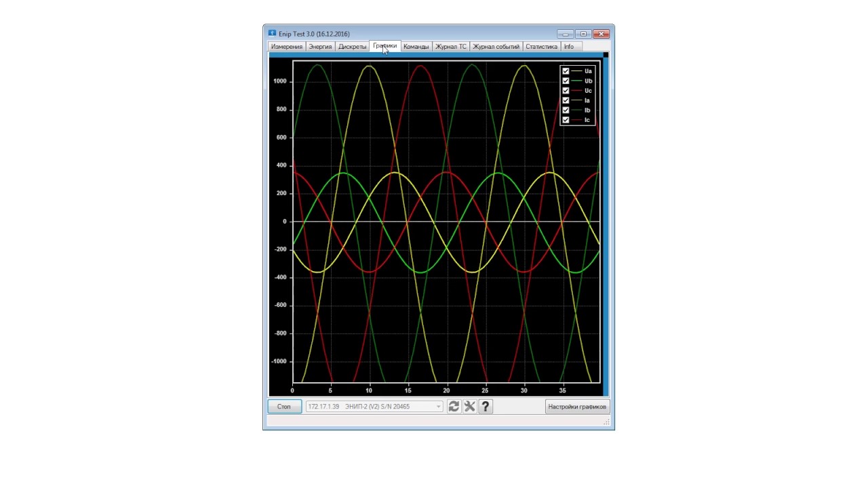
Task: Uncheck the Ub curve checkbox
Action: pos(566,81)
